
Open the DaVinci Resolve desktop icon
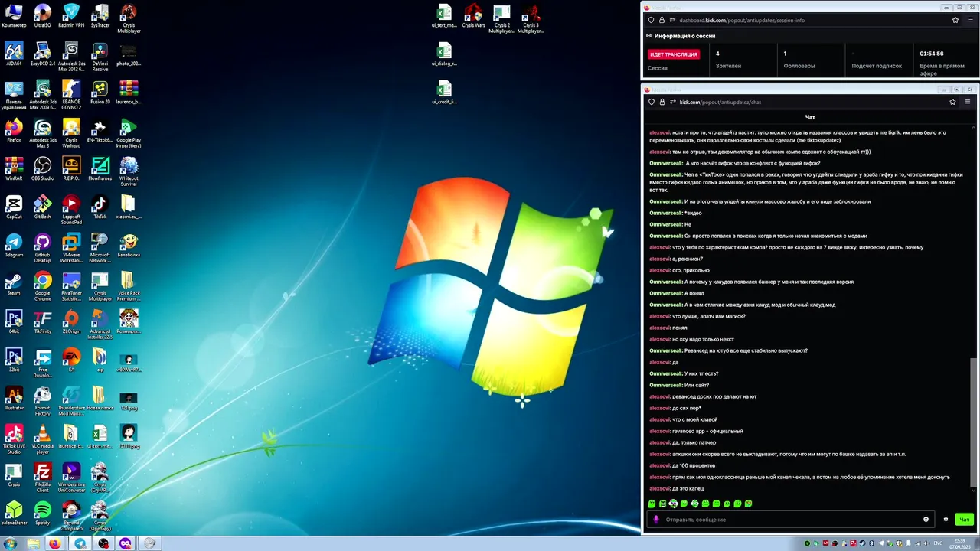click(x=100, y=57)
